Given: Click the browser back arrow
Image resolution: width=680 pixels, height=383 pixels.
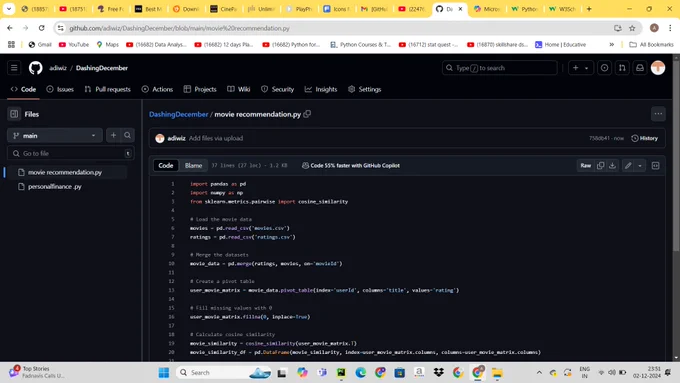Looking at the screenshot, I should point(10,28).
